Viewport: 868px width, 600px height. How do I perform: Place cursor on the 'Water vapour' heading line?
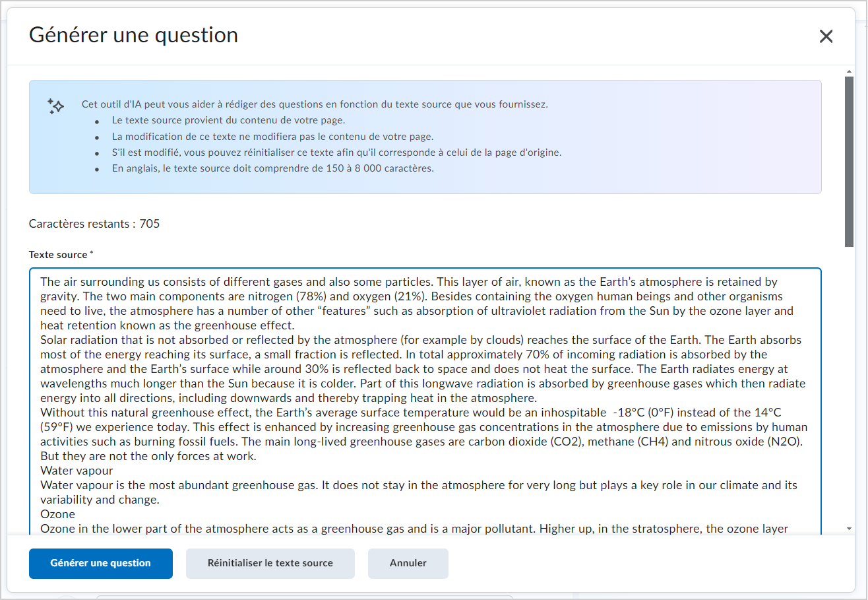pos(77,471)
